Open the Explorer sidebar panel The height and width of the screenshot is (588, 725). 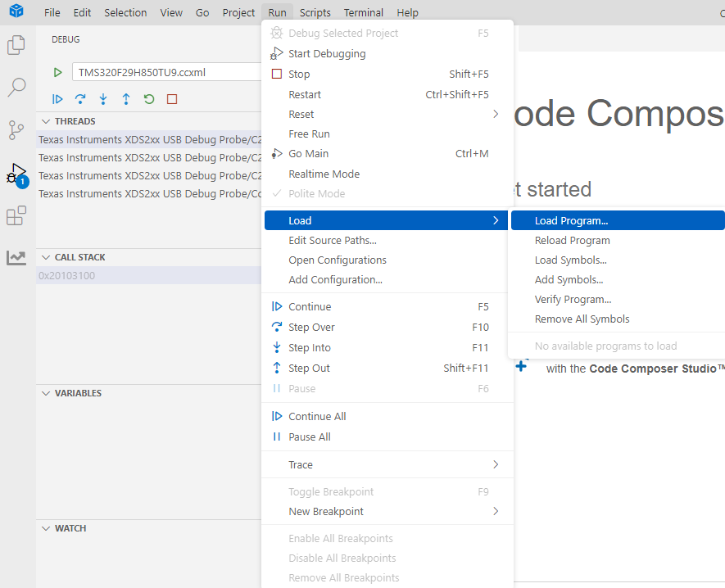pyautogui.click(x=16, y=47)
